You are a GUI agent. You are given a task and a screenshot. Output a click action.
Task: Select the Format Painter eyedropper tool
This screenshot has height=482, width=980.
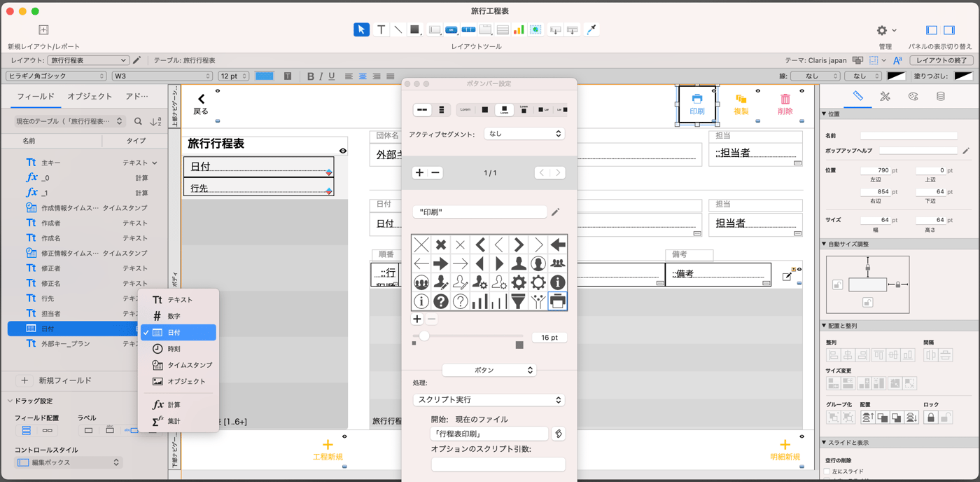(591, 29)
